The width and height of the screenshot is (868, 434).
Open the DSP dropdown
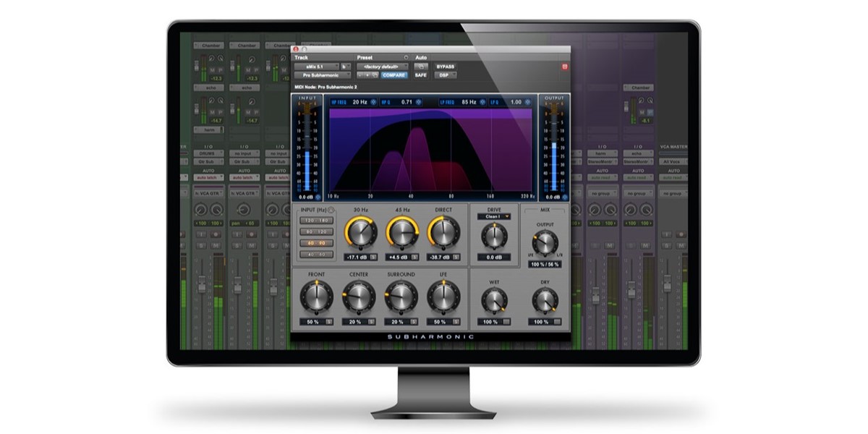click(x=446, y=75)
